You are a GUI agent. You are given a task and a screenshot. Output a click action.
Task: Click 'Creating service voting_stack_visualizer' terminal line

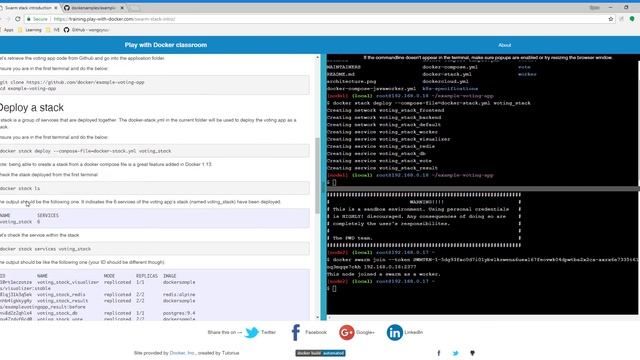click(389, 139)
